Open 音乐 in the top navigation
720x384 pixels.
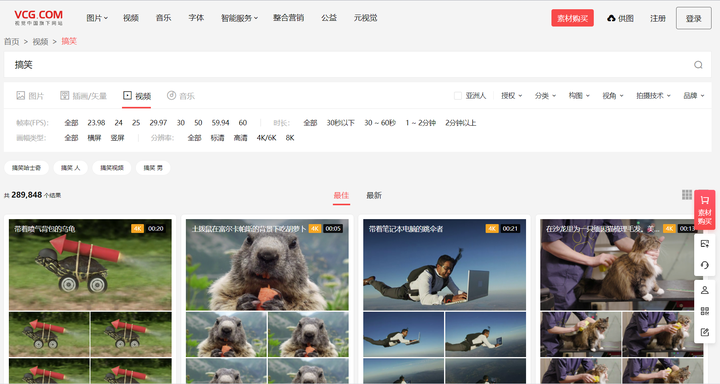pos(163,18)
